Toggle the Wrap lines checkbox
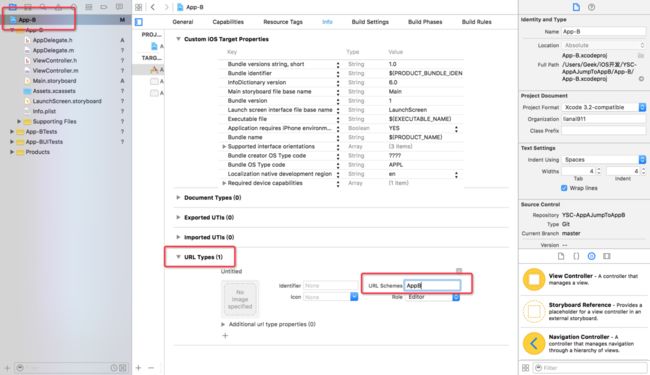Viewport: 650px width, 375px height. tap(564, 188)
